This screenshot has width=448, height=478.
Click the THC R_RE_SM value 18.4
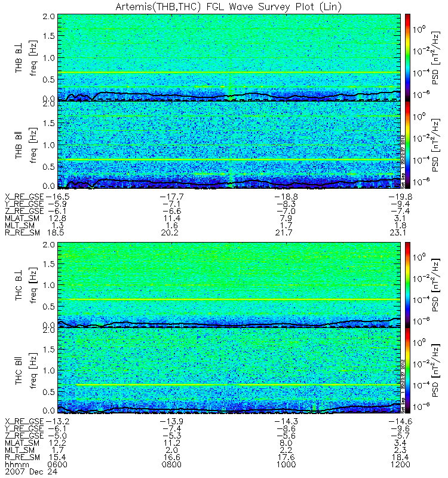pos(400,458)
